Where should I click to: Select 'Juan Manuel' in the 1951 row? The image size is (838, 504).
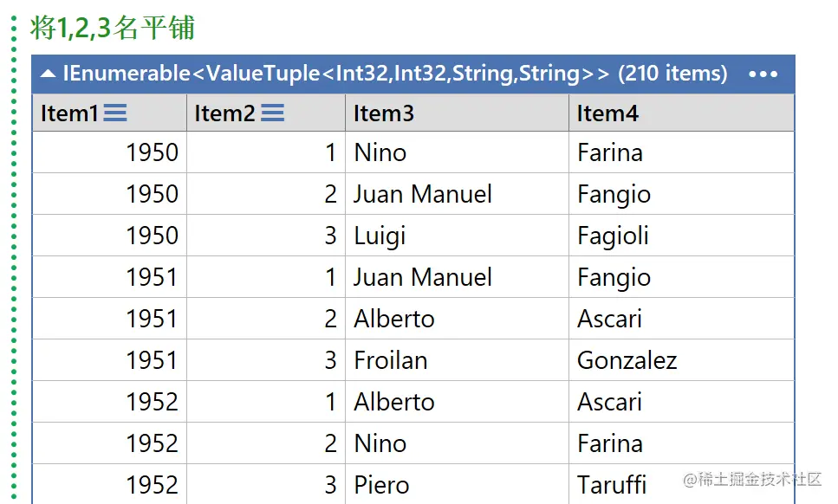pos(457,277)
